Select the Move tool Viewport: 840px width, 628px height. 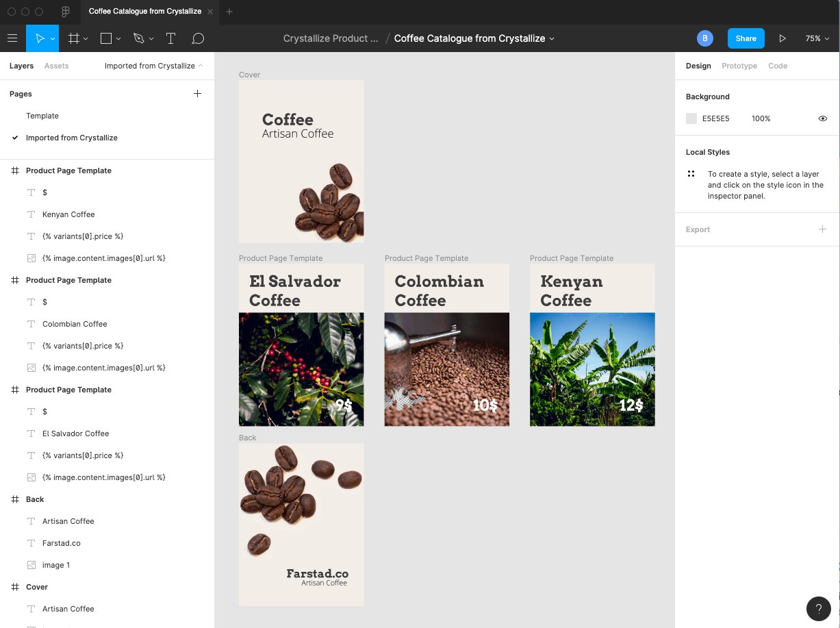click(40, 38)
